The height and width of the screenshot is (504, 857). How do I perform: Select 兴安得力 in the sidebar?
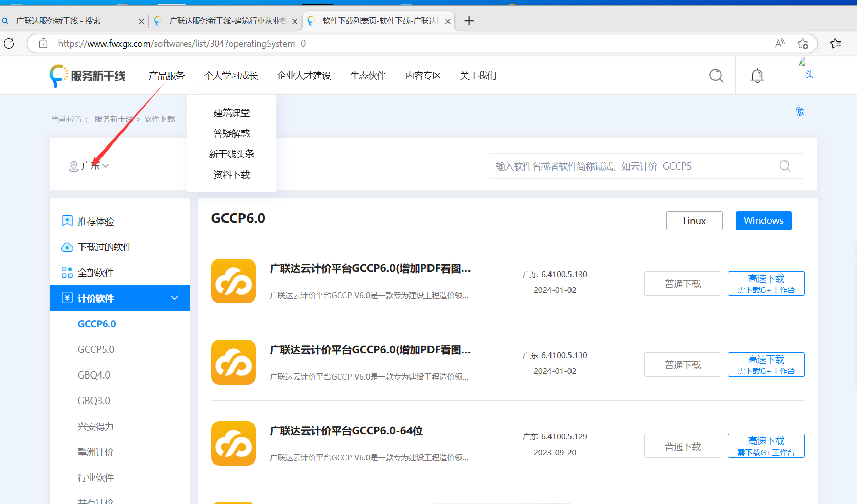(x=96, y=426)
